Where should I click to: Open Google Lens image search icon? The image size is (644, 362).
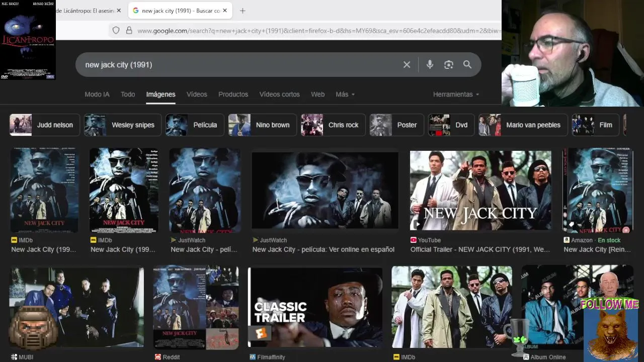[449, 65]
